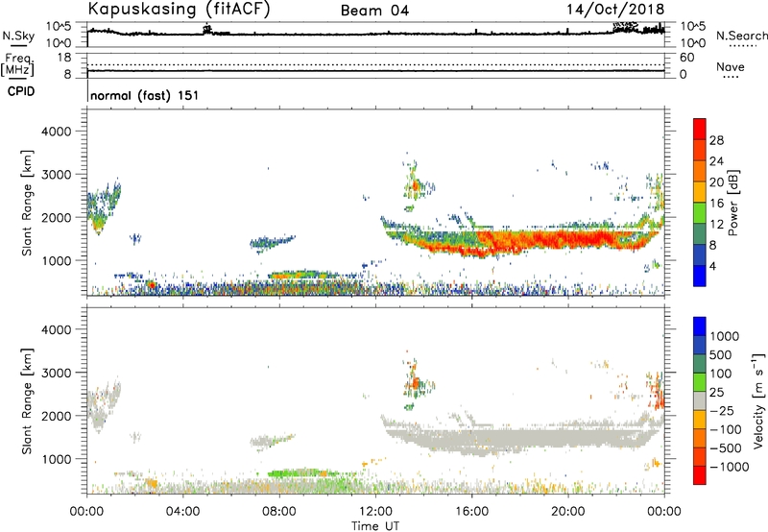Click the blue 4 dB segment of power colorbar

[700, 276]
